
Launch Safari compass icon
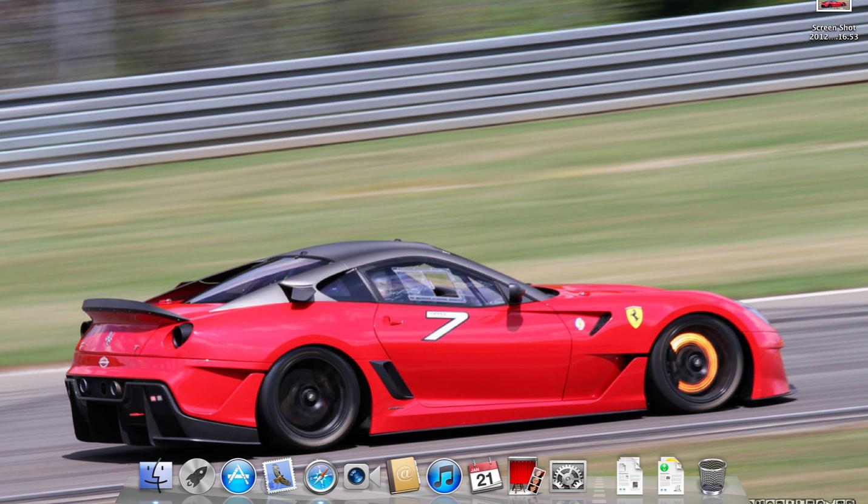(320, 477)
